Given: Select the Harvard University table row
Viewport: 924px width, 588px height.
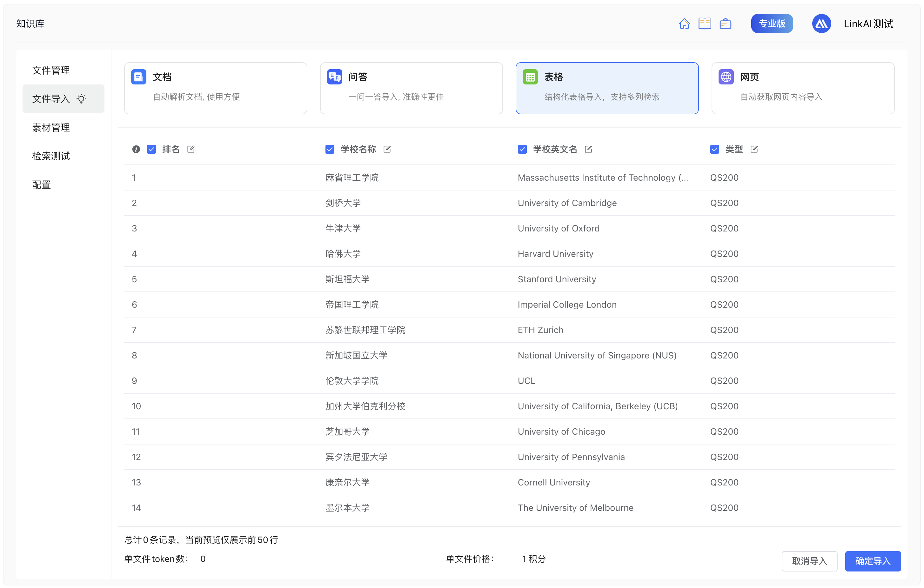Looking at the screenshot, I should [x=460, y=254].
